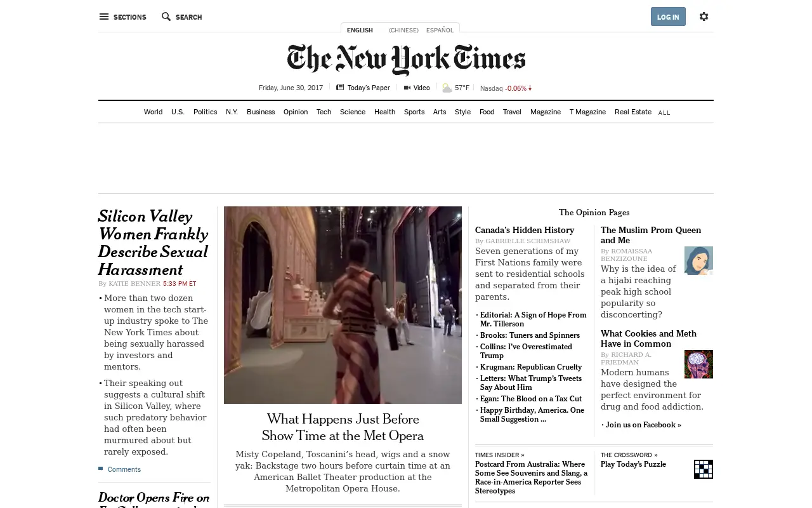Image resolution: width=812 pixels, height=508 pixels.
Task: Click Join us on Facebook link
Action: tap(643, 425)
